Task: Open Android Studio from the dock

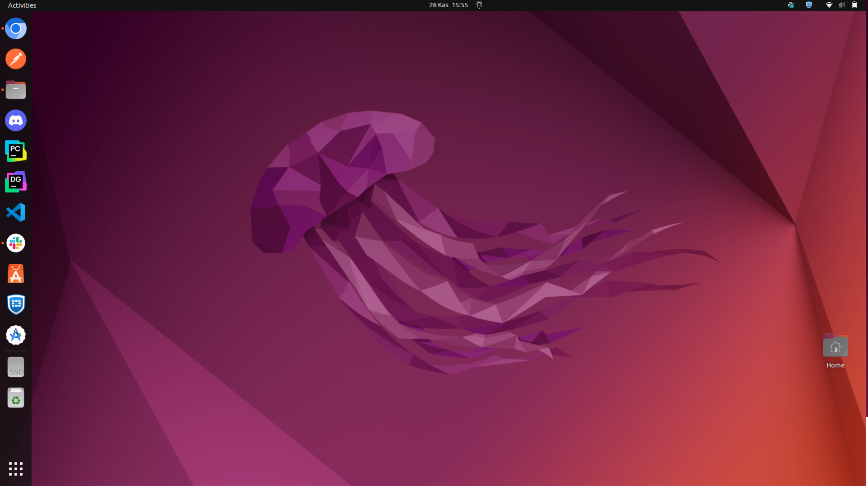Action: (16, 335)
